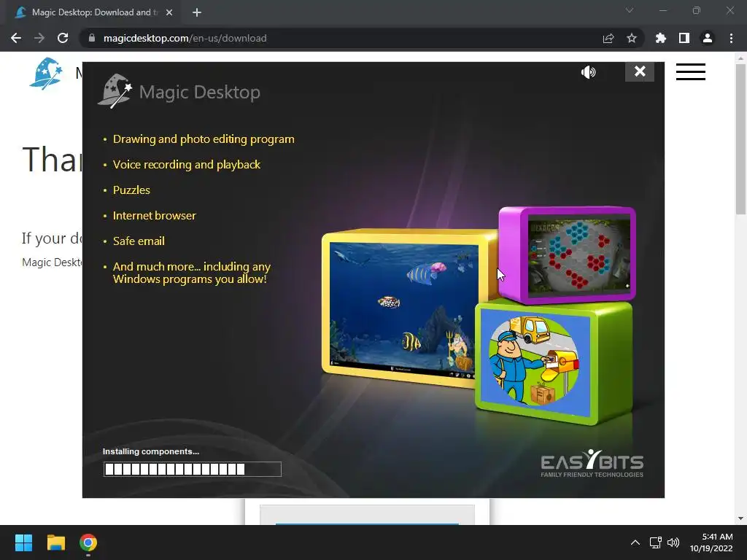This screenshot has width=747, height=560.
Task: Click the Magic Desktop wizard hat logo on the webpage
Action: point(46,74)
